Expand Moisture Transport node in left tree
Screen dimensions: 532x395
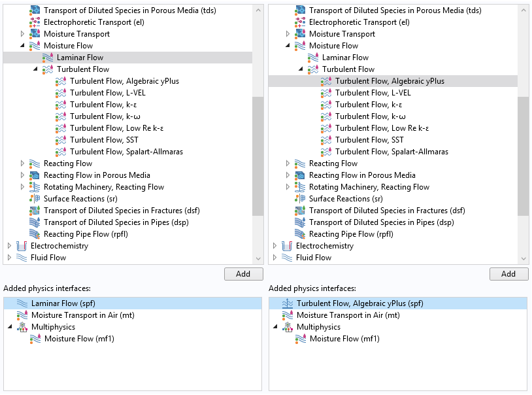click(x=22, y=34)
